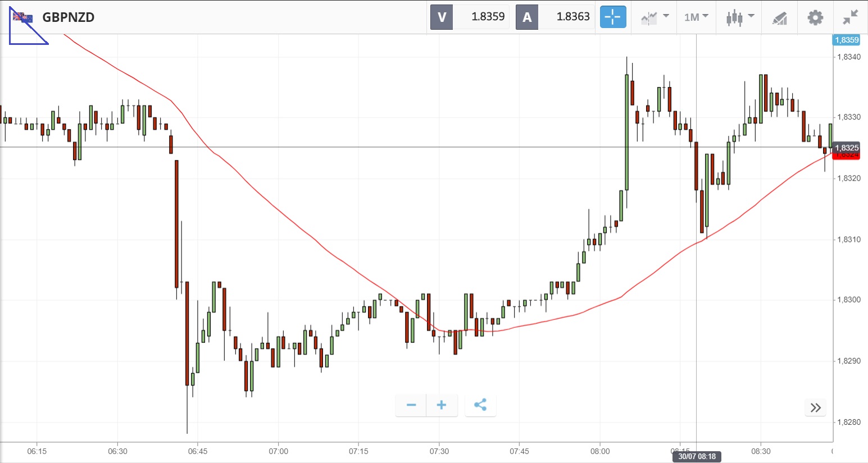Open chart settings gear
868x463 pixels.
click(x=815, y=17)
